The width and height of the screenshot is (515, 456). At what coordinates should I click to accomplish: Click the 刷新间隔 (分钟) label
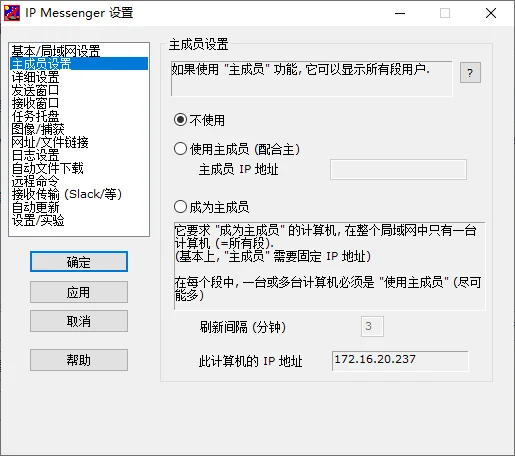point(243,327)
